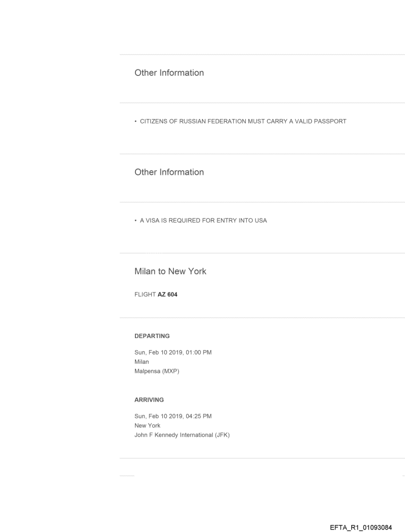Image resolution: width=405 pixels, height=532 pixels.
Task: Click the DEPARTING section label
Action: (x=152, y=336)
